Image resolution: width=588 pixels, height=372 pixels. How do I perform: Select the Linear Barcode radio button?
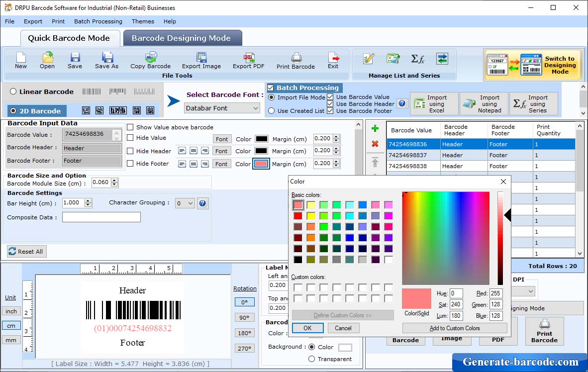tap(13, 92)
